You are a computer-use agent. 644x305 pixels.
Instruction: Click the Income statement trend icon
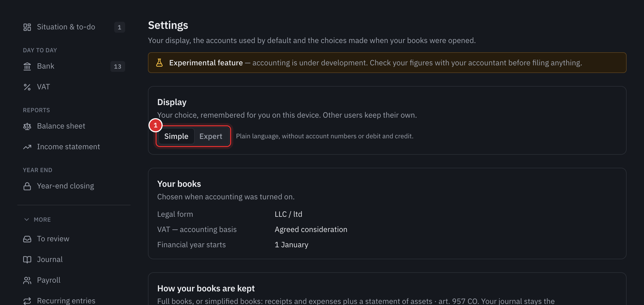pos(27,147)
